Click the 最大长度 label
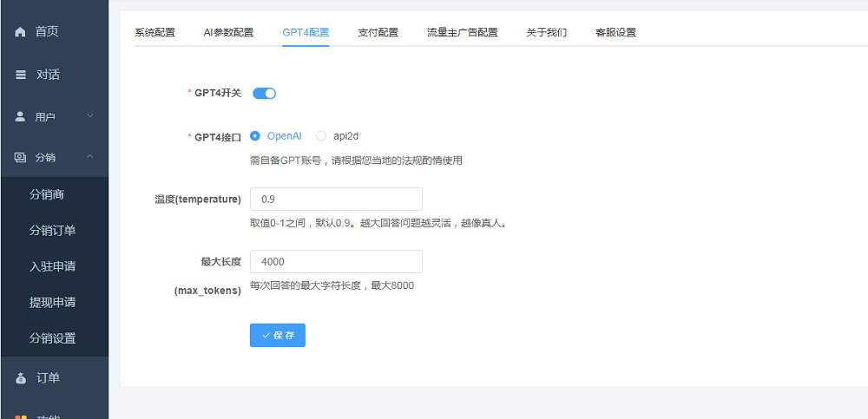This screenshot has height=419, width=868. pos(220,262)
